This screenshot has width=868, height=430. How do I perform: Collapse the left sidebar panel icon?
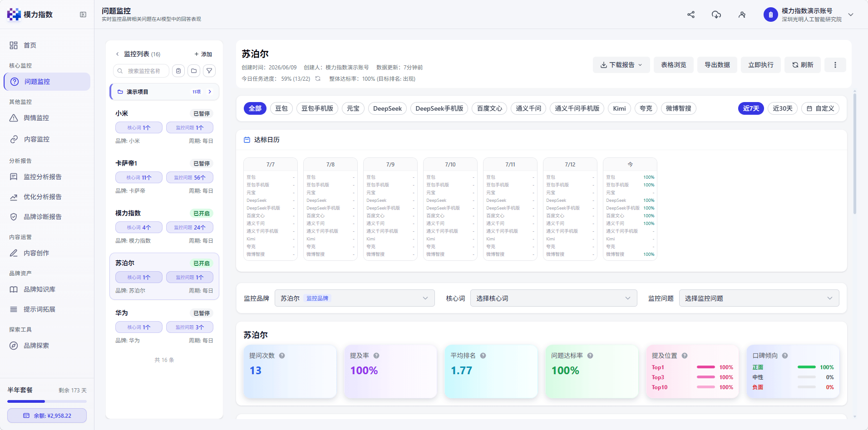83,15
